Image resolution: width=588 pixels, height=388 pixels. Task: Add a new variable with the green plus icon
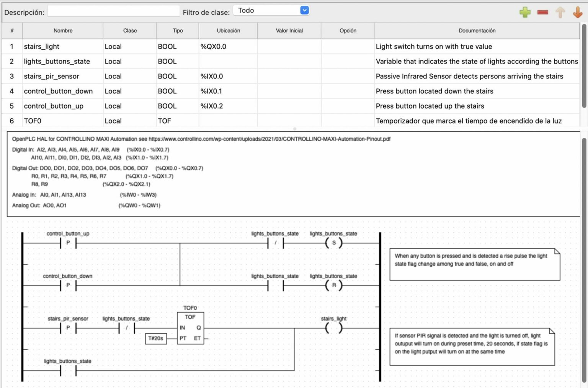[525, 12]
